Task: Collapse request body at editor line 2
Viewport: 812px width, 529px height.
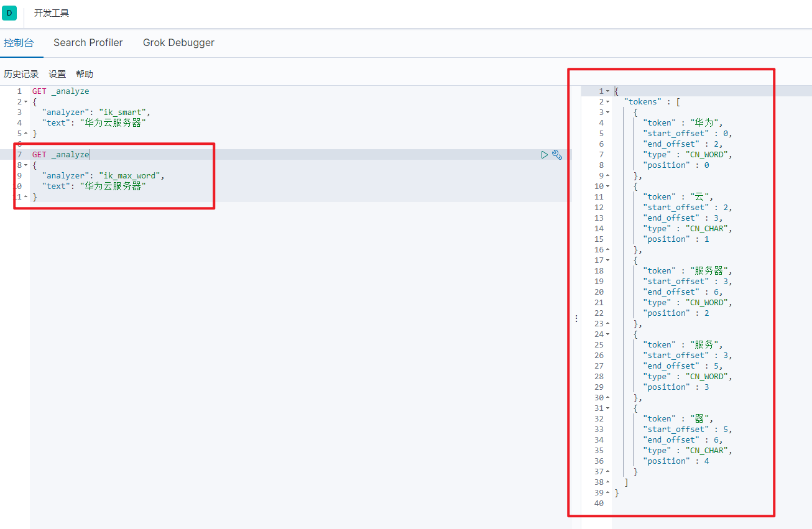Action: [x=26, y=102]
